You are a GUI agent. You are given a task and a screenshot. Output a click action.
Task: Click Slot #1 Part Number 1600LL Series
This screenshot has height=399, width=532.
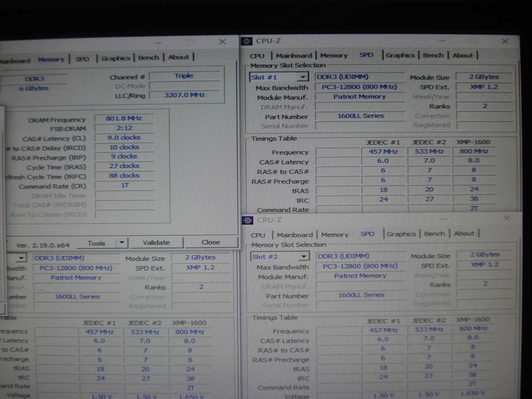[x=360, y=116]
